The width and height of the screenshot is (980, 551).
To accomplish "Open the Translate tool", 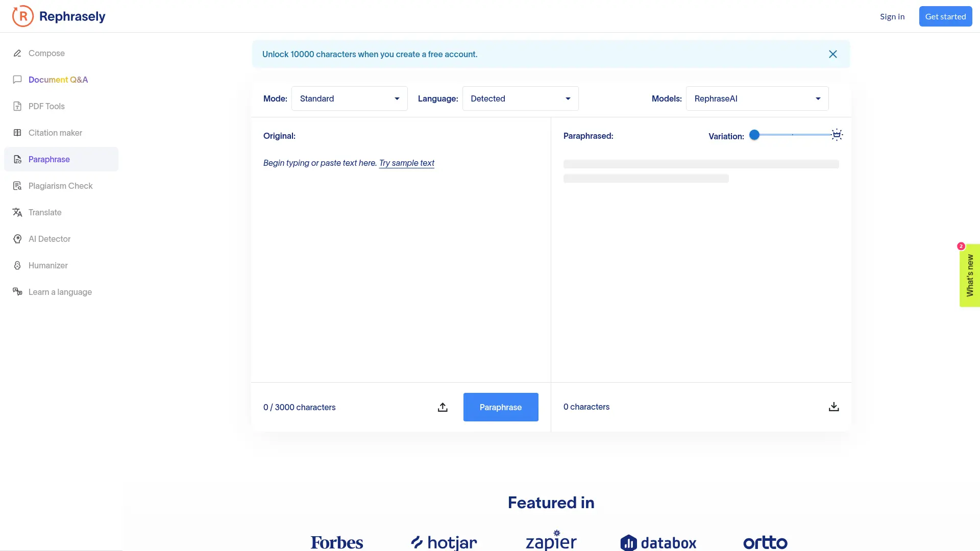I will (61, 212).
